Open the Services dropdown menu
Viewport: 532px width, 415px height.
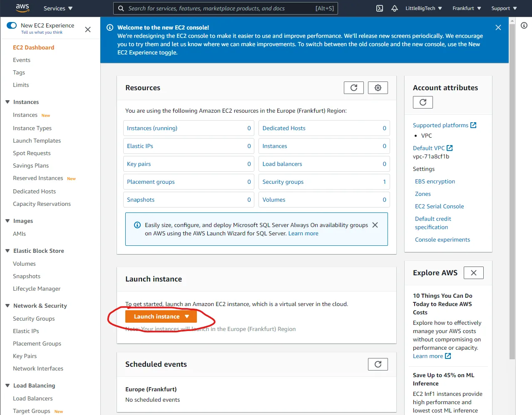coord(58,8)
